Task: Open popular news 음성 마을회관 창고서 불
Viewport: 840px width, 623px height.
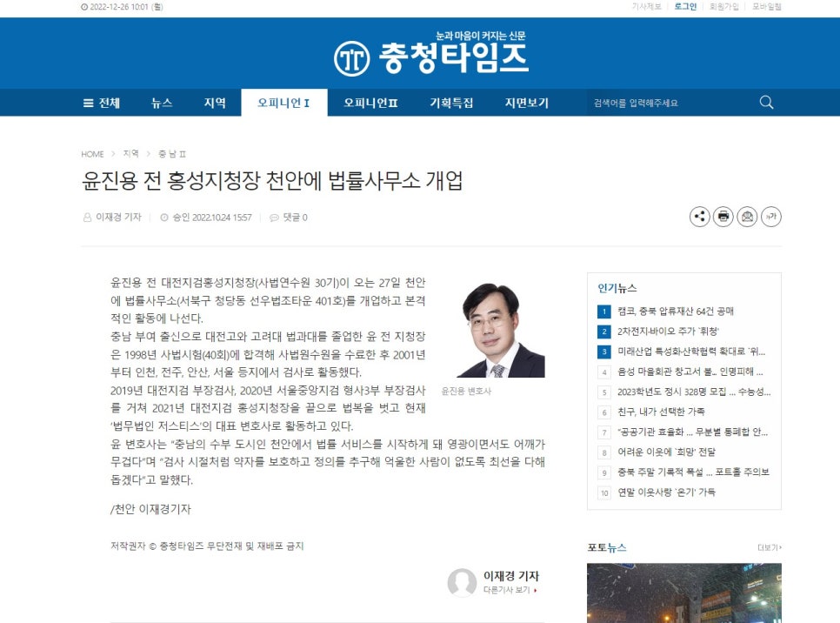Action: click(x=690, y=372)
